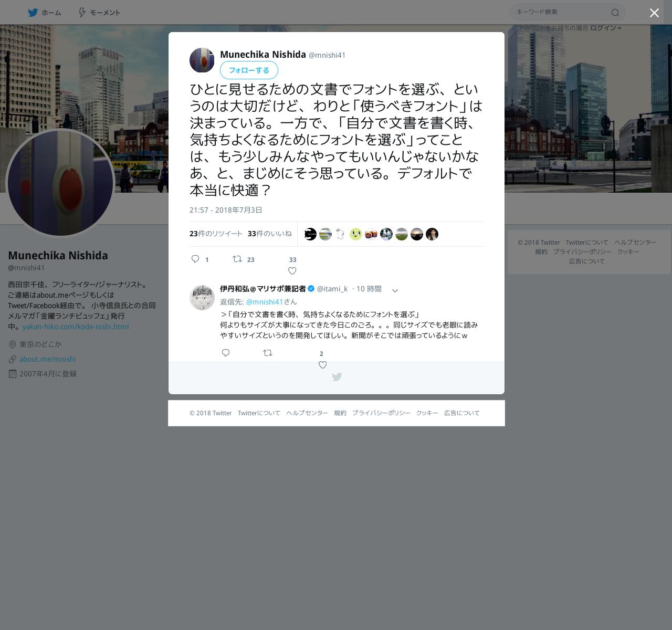Image resolution: width=672 pixels, height=630 pixels.
Task: Click the retweet icon with 23 count
Action: click(x=237, y=259)
